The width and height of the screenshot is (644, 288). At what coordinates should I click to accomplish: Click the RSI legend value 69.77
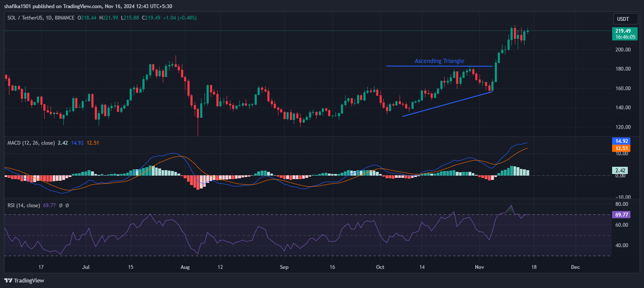pos(50,205)
